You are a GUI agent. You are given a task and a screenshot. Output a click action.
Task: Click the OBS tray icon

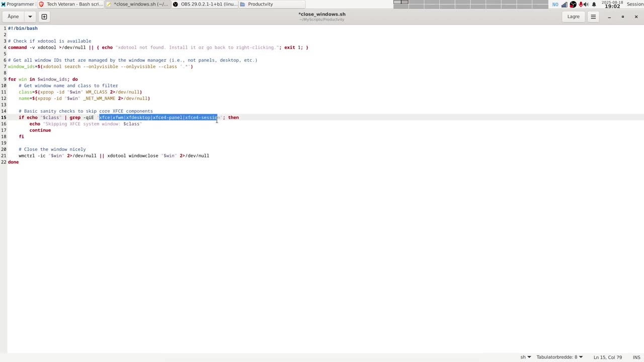click(573, 5)
